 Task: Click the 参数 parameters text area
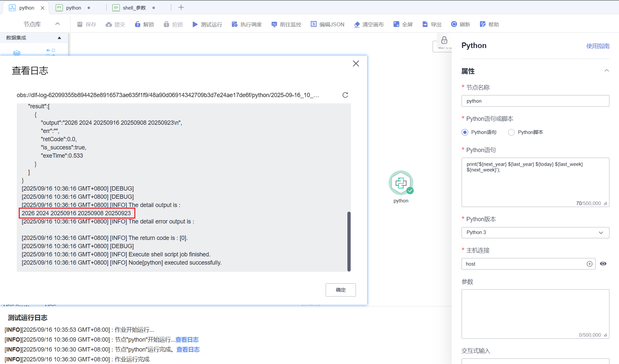tap(535, 314)
